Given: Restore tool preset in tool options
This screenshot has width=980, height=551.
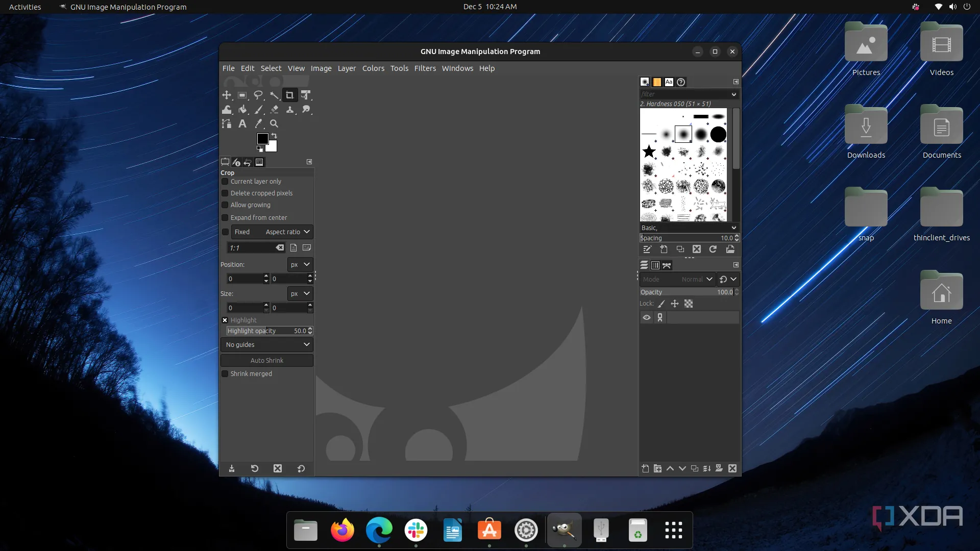Looking at the screenshot, I should [x=255, y=468].
